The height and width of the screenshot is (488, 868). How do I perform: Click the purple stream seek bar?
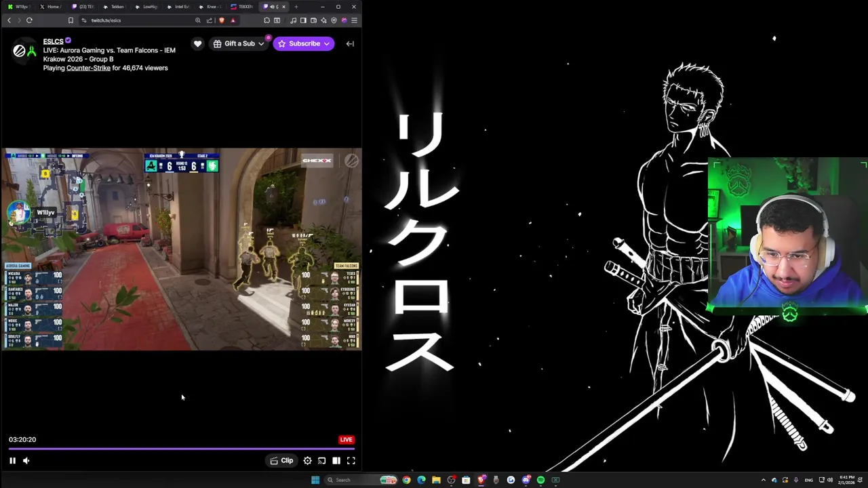180,448
